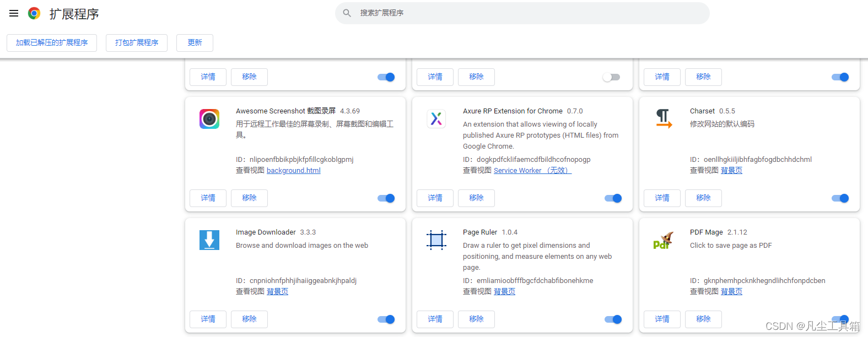
Task: Click 详情 in the card above Charset
Action: pos(662,77)
